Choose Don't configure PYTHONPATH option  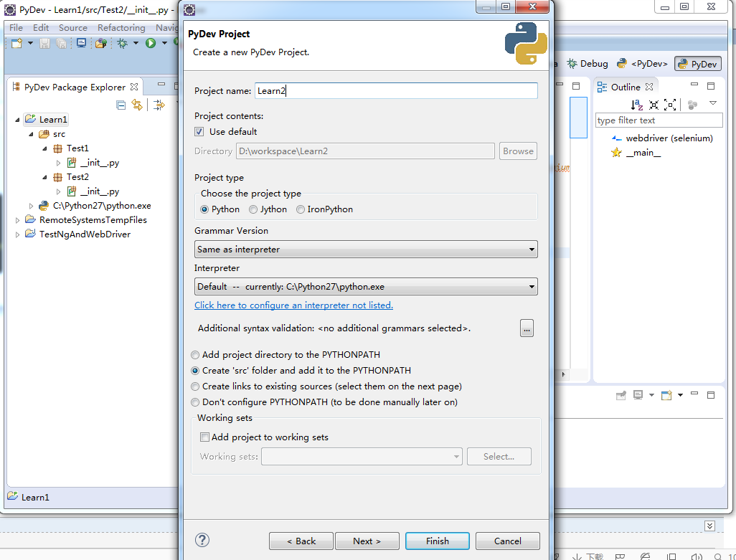[195, 402]
